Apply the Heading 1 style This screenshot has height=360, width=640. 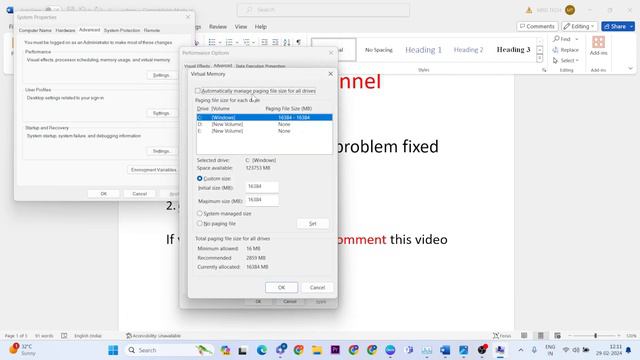point(423,50)
